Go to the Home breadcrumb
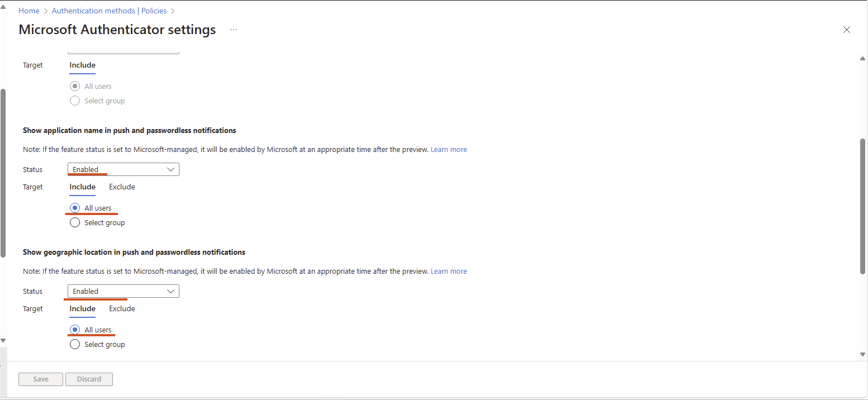The image size is (868, 400). tap(29, 11)
